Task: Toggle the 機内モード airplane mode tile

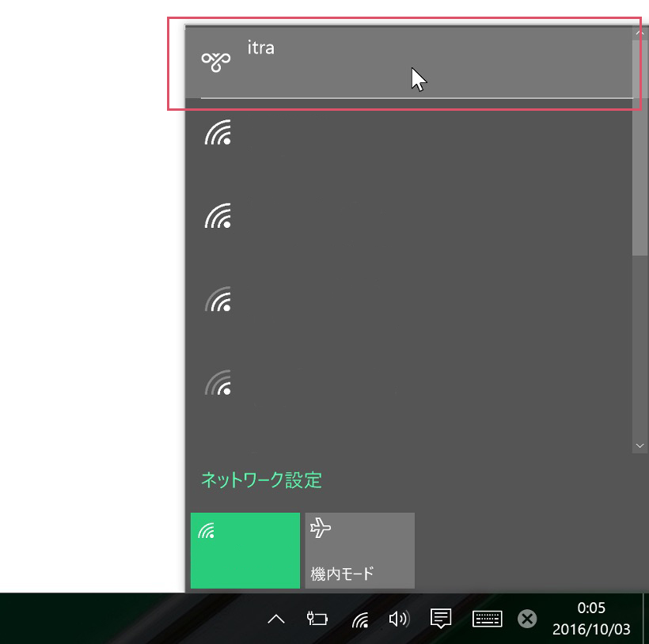Action: point(359,550)
